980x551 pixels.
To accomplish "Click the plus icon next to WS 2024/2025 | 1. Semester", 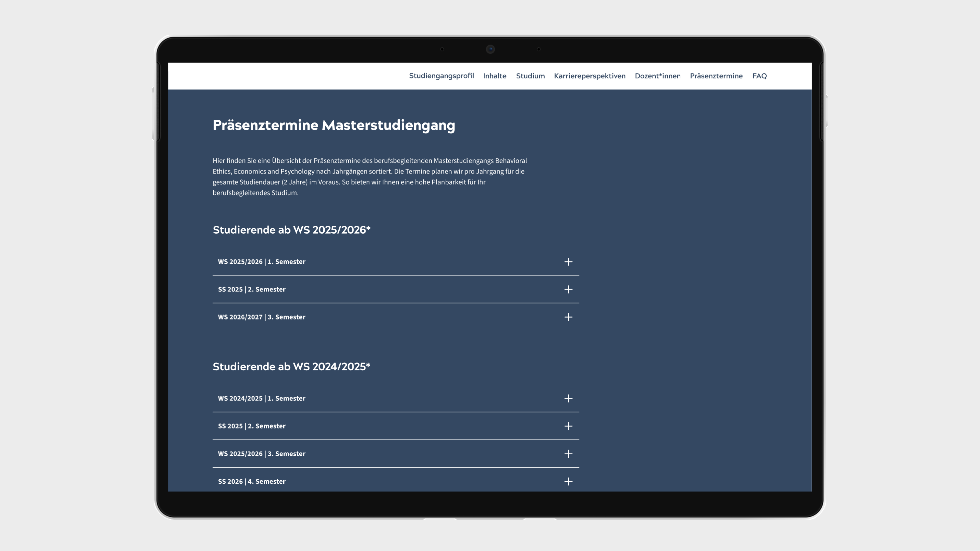I will pos(568,398).
